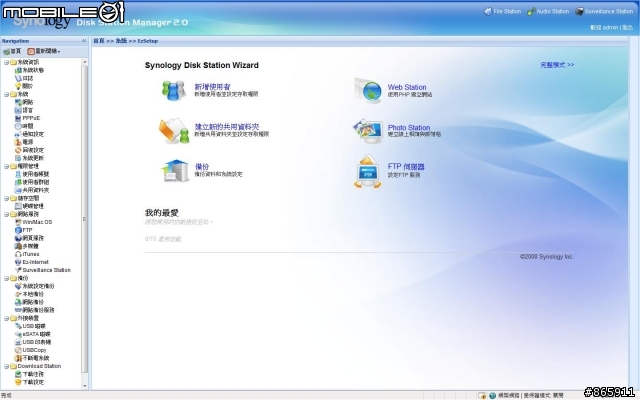Open Surveillance Station in navigation tree
640x400 pixels.
tap(47, 270)
